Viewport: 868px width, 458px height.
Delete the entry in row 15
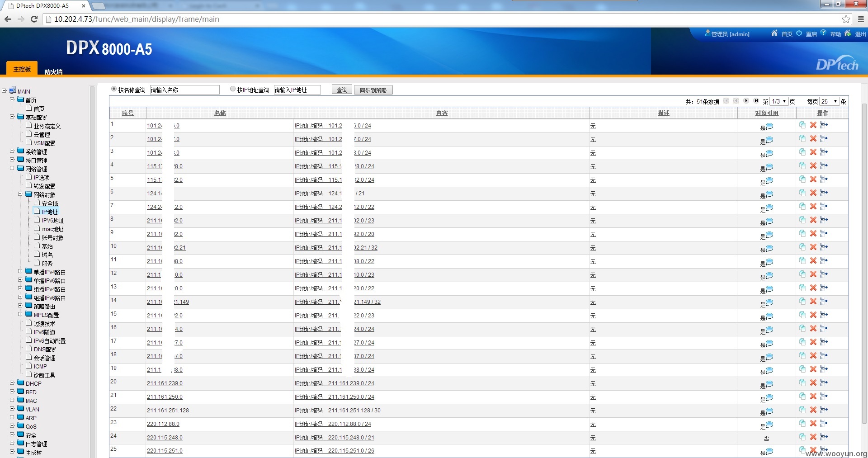tap(813, 315)
